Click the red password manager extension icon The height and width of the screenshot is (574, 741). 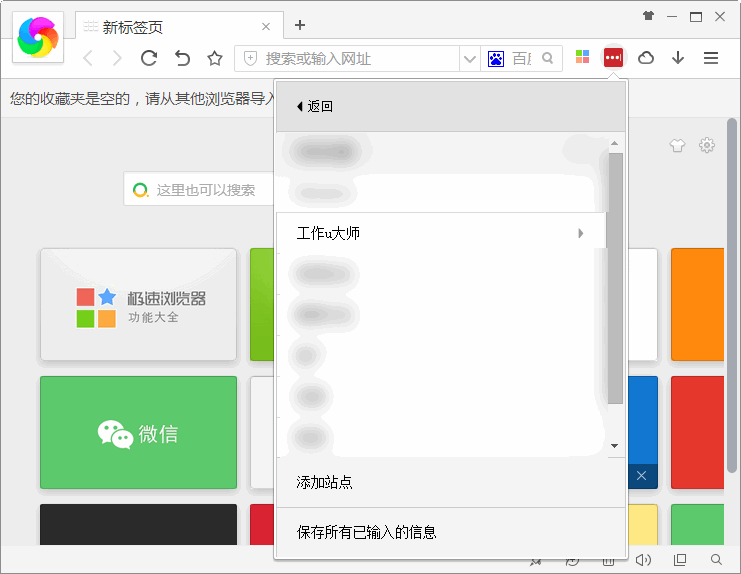click(x=613, y=58)
